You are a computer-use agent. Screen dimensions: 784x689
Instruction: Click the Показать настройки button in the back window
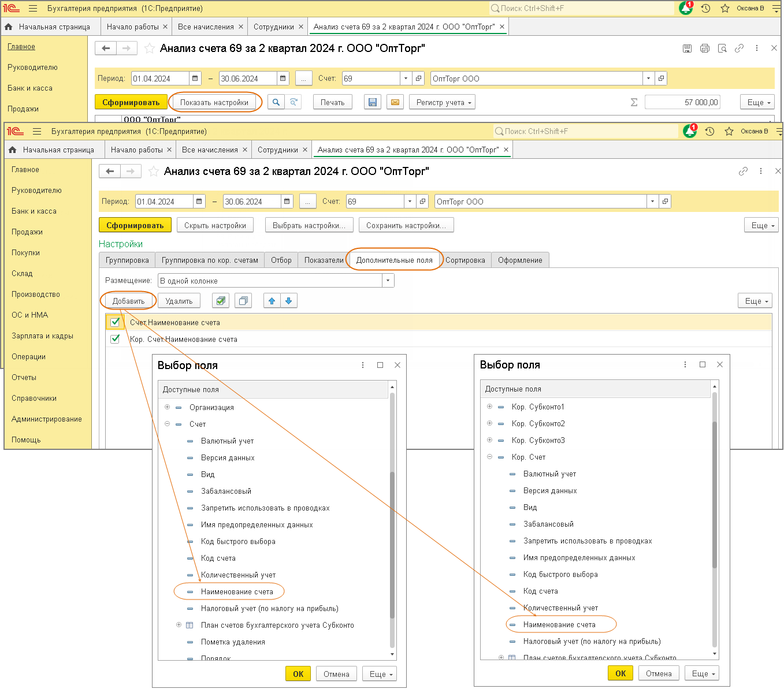tap(214, 102)
